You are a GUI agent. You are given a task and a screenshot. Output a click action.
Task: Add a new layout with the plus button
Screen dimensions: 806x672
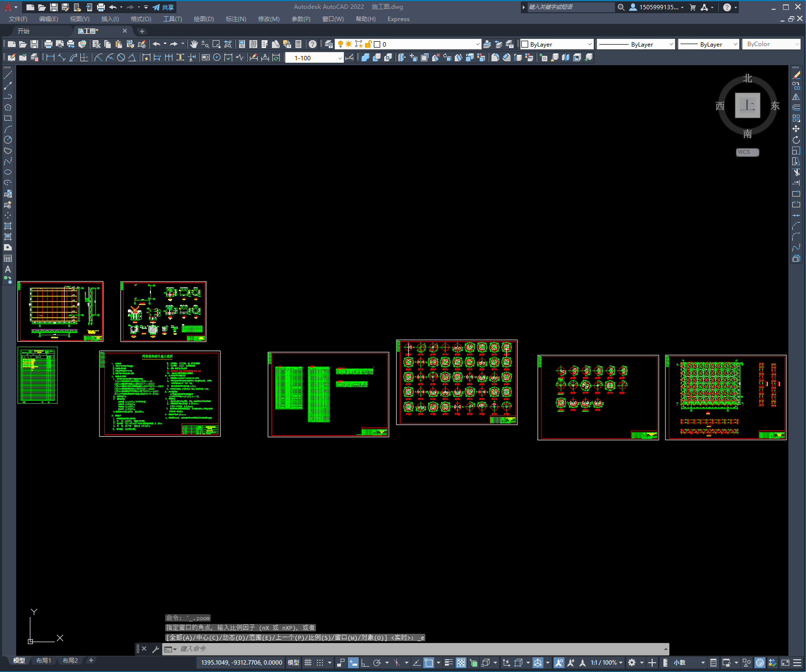tap(91, 661)
